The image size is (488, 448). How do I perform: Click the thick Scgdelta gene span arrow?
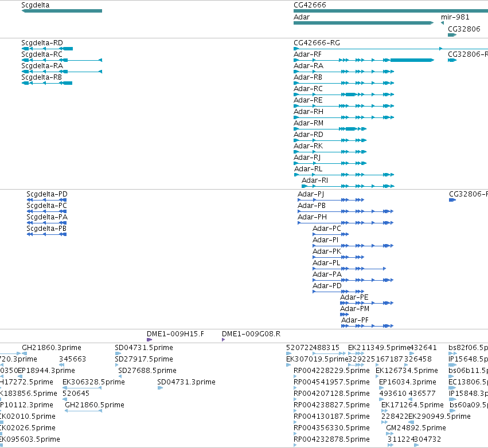coord(61,11)
